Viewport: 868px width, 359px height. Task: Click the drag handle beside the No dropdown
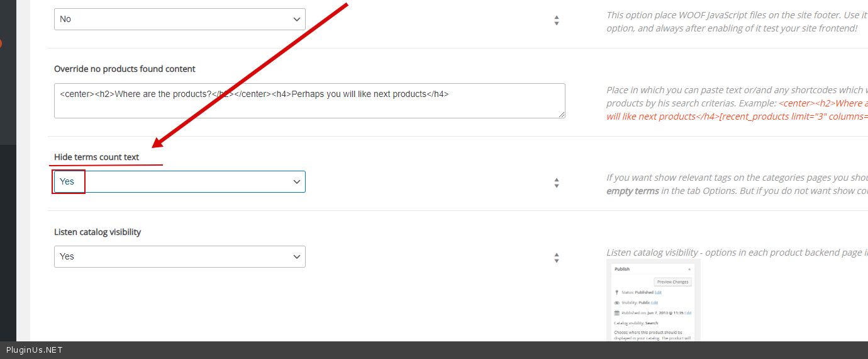click(557, 20)
